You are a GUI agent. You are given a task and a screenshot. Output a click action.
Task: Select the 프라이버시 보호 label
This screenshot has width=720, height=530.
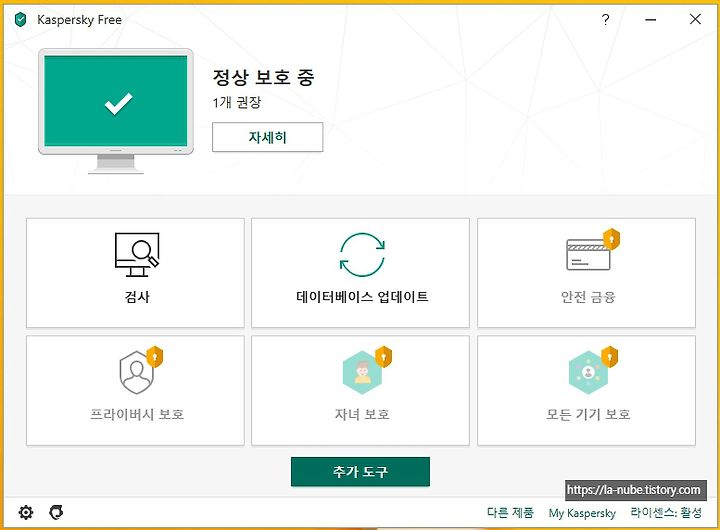[x=137, y=414]
